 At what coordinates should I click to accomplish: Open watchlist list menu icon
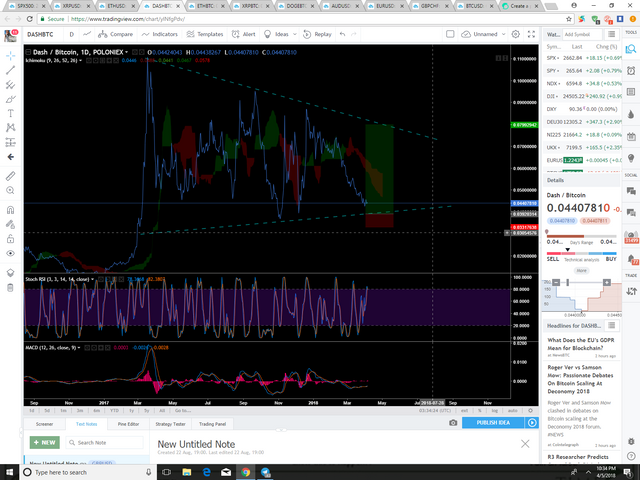pyautogui.click(x=611, y=34)
